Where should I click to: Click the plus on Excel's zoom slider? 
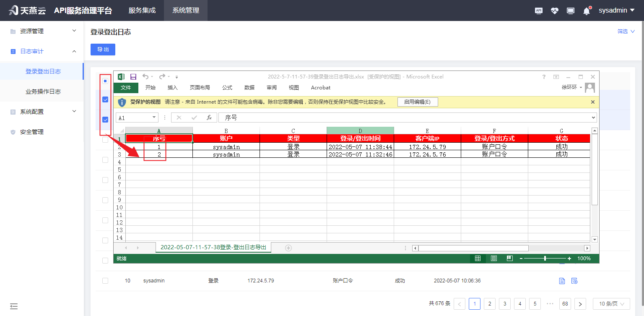click(x=569, y=259)
